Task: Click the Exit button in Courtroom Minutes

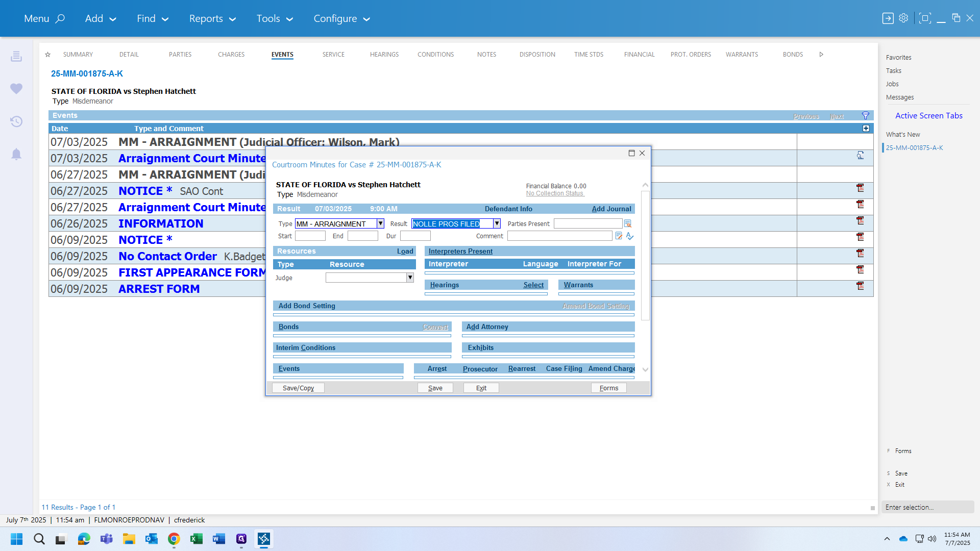Action: click(x=481, y=388)
